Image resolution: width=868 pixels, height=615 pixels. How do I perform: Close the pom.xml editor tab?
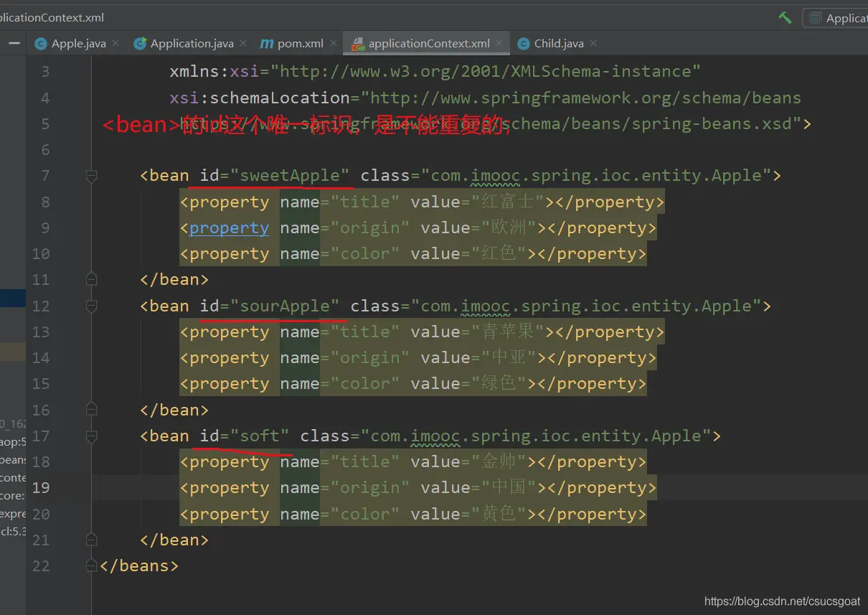(334, 44)
